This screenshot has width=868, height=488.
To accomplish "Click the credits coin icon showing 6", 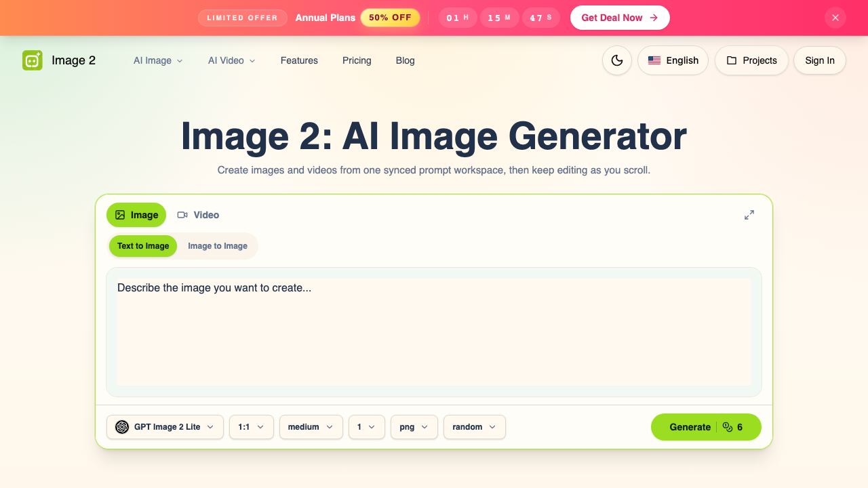I will [x=728, y=427].
